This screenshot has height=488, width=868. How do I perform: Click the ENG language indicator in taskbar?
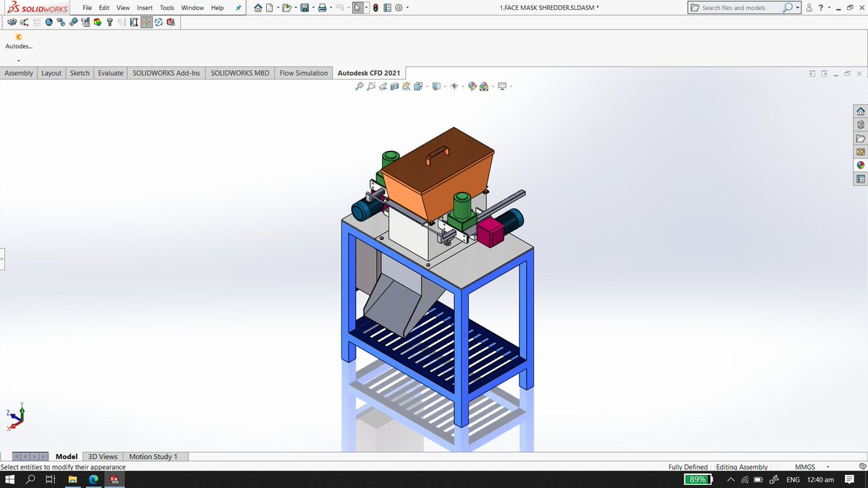tap(793, 480)
